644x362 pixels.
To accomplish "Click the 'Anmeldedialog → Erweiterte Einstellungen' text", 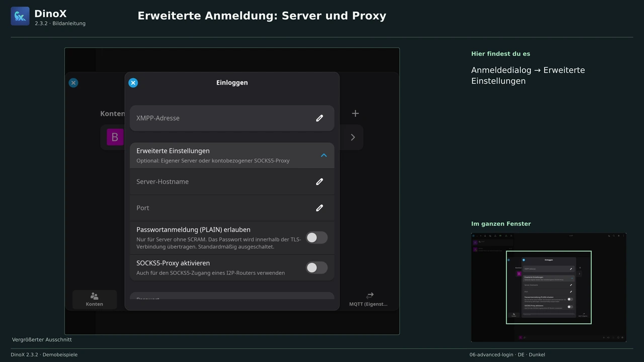I will click(528, 75).
